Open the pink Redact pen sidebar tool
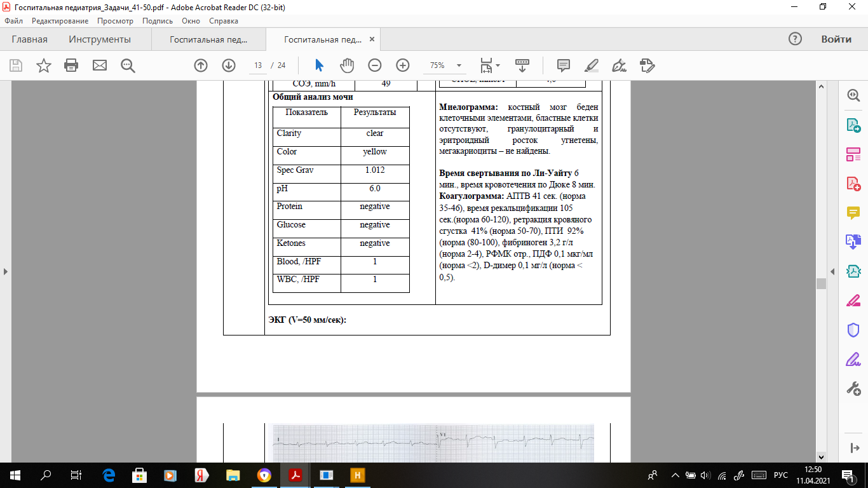The width and height of the screenshot is (868, 488). pyautogui.click(x=853, y=301)
